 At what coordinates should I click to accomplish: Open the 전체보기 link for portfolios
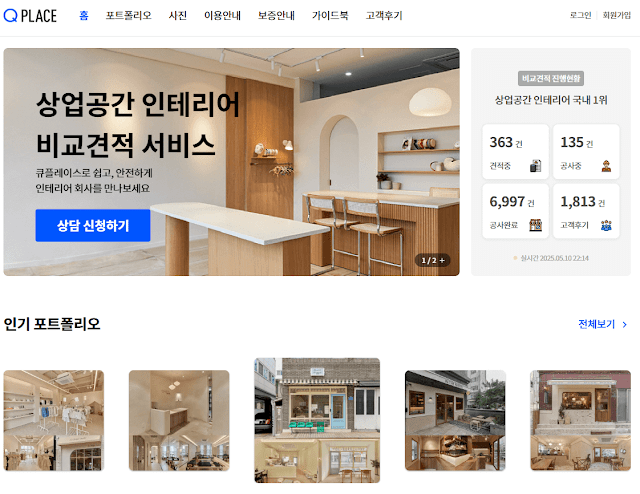[596, 324]
